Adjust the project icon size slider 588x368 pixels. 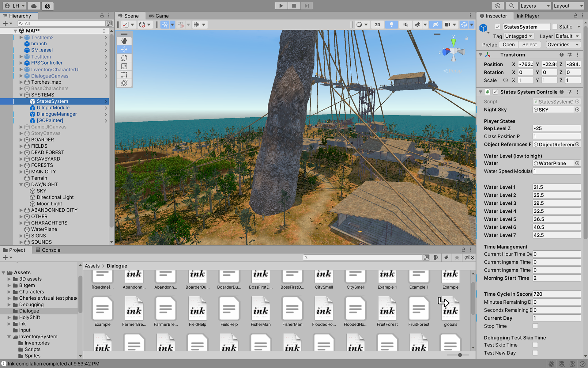(460, 355)
